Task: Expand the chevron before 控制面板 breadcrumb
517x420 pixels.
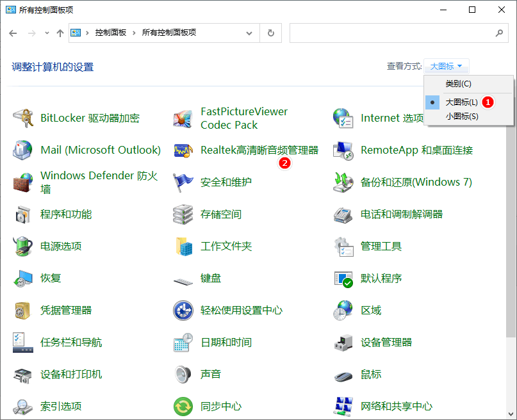Action: [x=87, y=33]
